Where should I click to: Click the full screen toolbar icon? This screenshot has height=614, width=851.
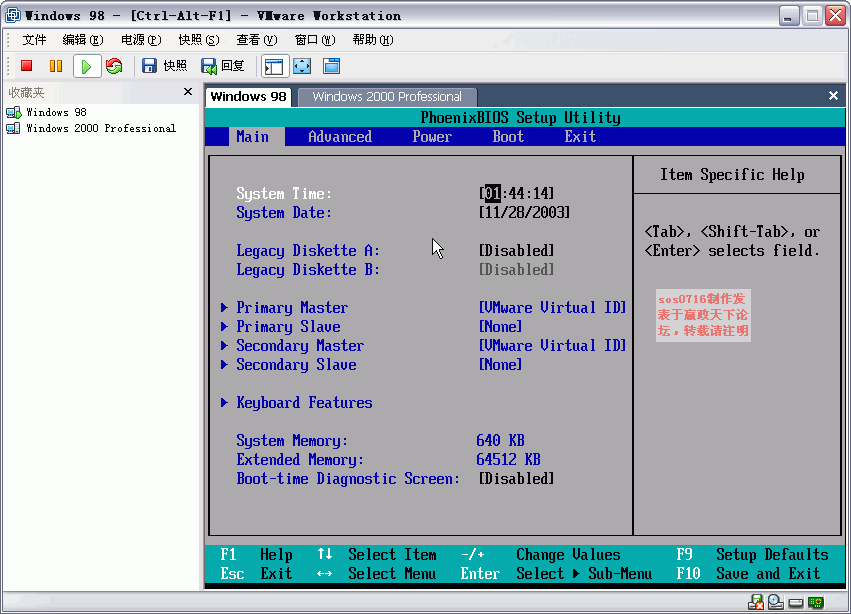click(302, 66)
